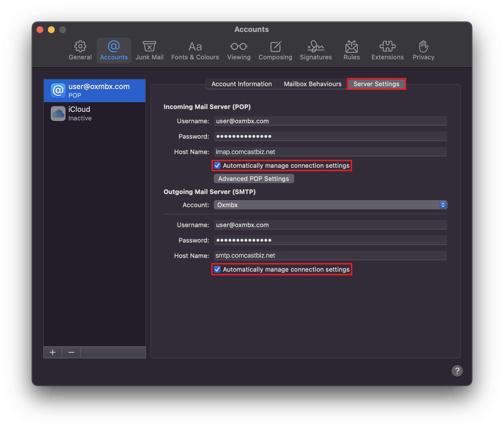Remove selected account with minus button
The width and height of the screenshot is (504, 428).
click(x=71, y=352)
